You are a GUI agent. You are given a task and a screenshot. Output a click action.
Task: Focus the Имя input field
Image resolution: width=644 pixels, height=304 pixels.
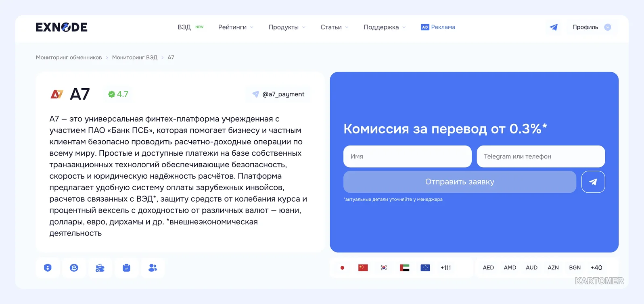tap(408, 156)
